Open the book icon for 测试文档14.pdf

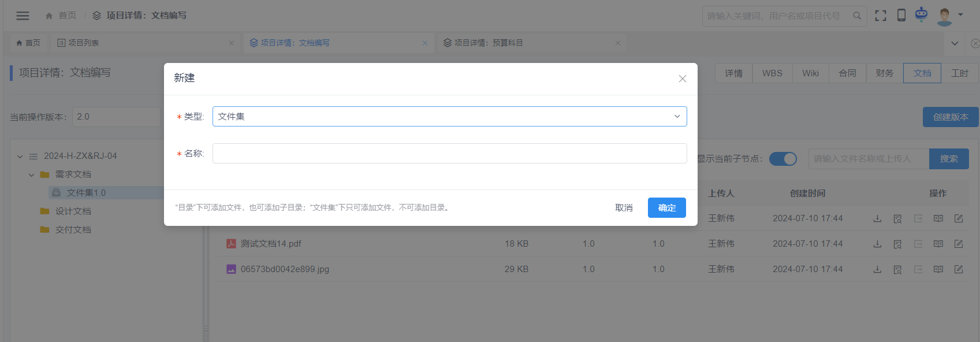[x=938, y=244]
